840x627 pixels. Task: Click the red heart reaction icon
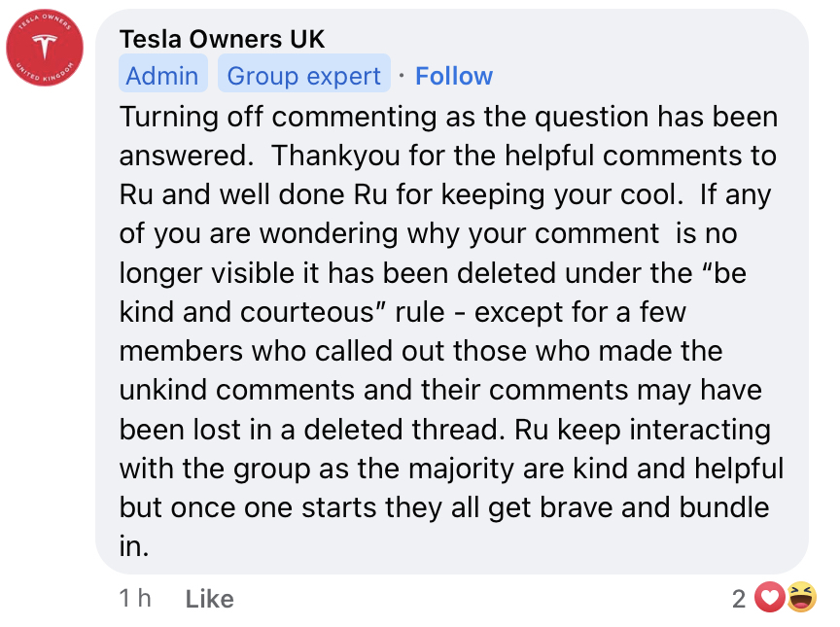[770, 597]
